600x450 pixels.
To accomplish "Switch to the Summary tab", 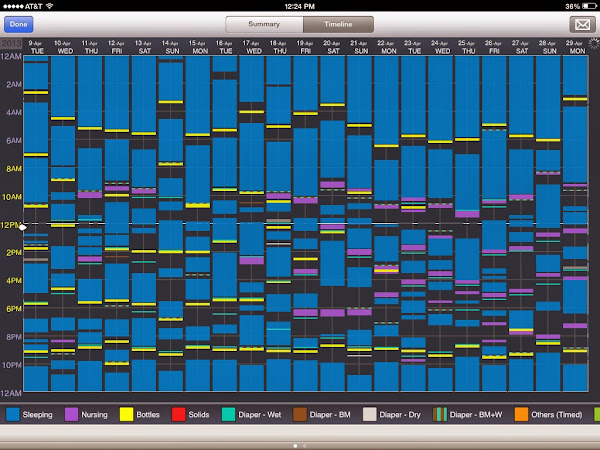I will [263, 24].
